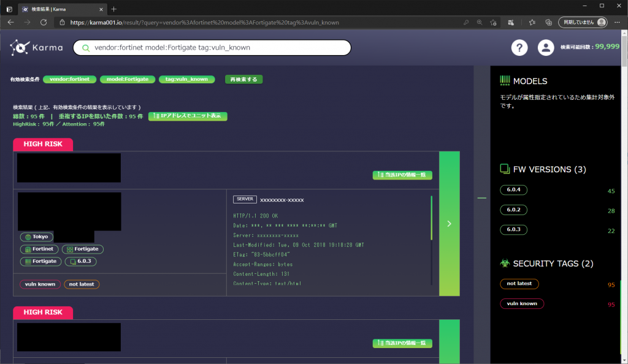This screenshot has height=364, width=628.
Task: Add this page to favorites
Action: (494, 23)
